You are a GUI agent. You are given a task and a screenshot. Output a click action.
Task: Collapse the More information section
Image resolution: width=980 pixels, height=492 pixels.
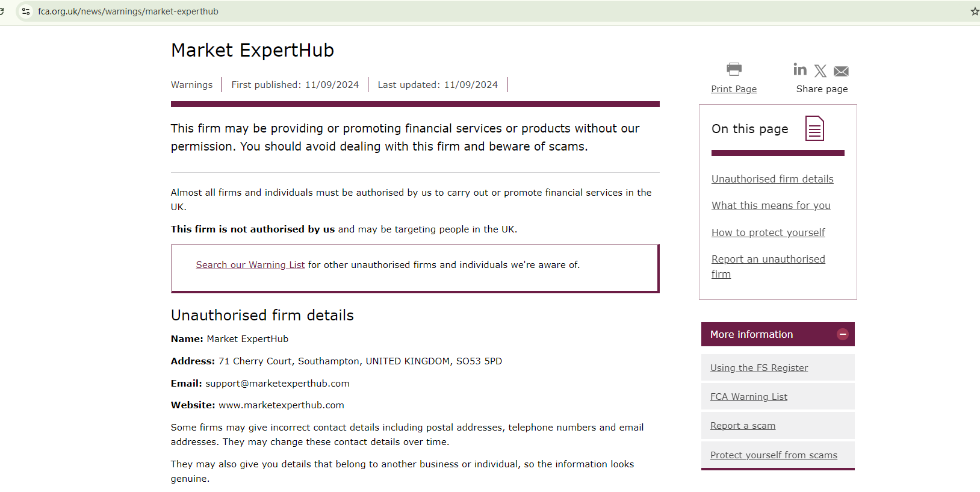(842, 334)
